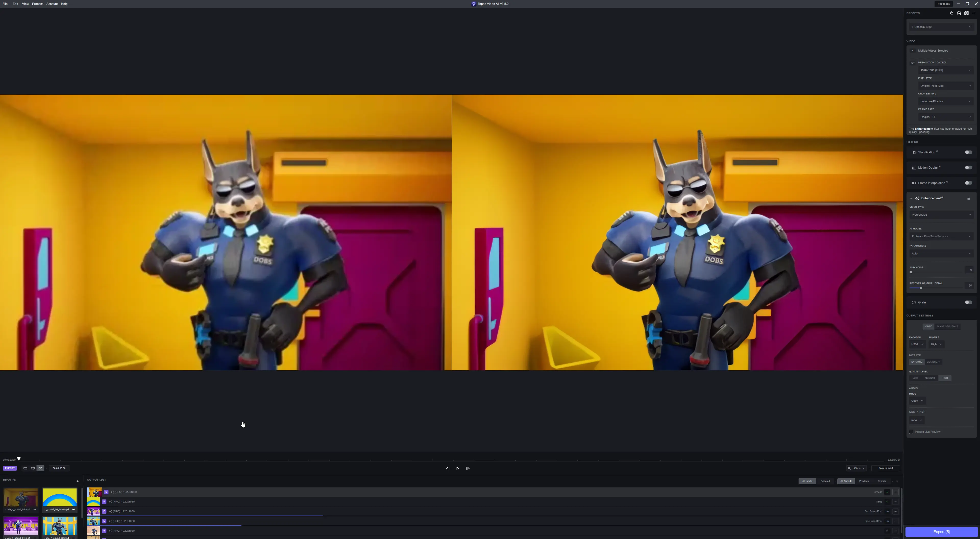Expand Resolution Control 1920x1080 dropdown
980x539 pixels.
point(945,70)
